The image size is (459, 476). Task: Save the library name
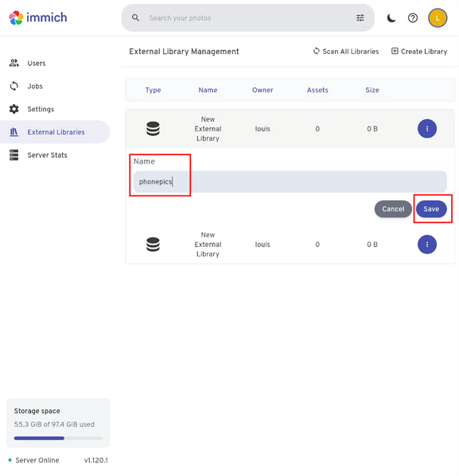click(431, 209)
